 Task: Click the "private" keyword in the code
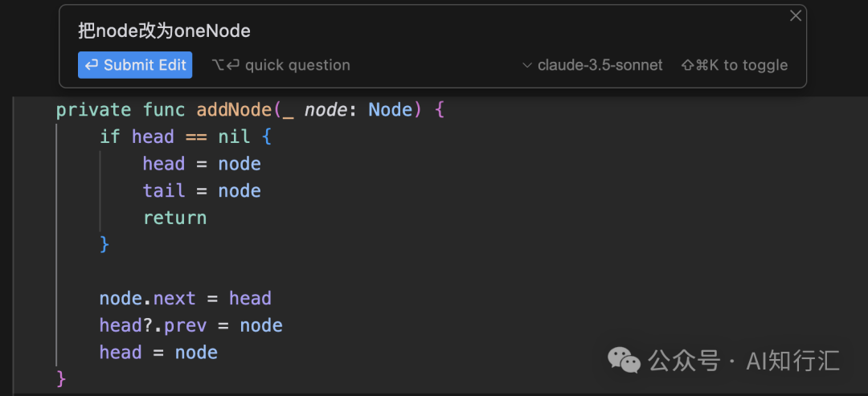pyautogui.click(x=93, y=110)
